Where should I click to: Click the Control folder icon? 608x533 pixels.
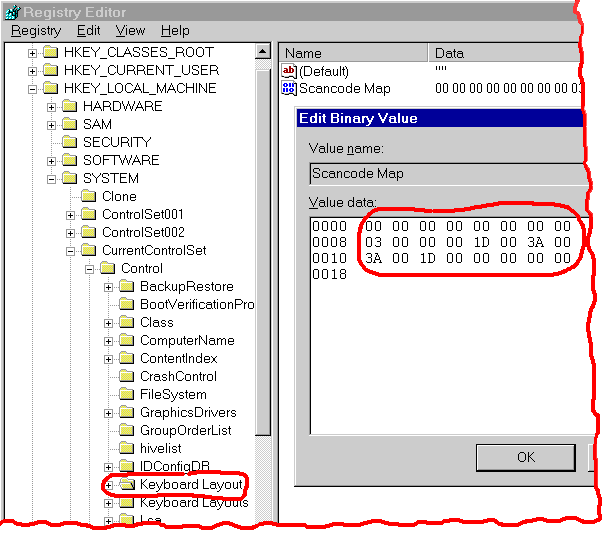(x=108, y=268)
